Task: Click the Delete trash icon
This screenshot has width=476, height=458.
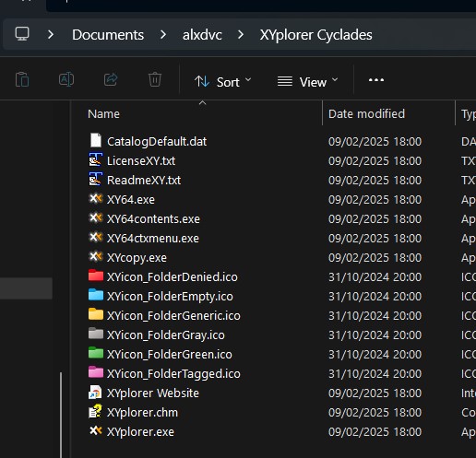Action: tap(155, 79)
